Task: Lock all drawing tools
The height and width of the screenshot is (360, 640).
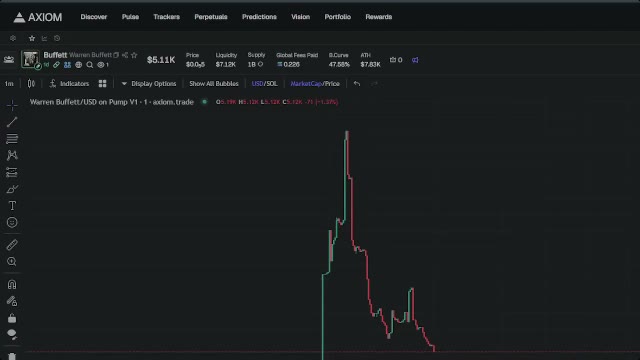Action: [x=12, y=318]
